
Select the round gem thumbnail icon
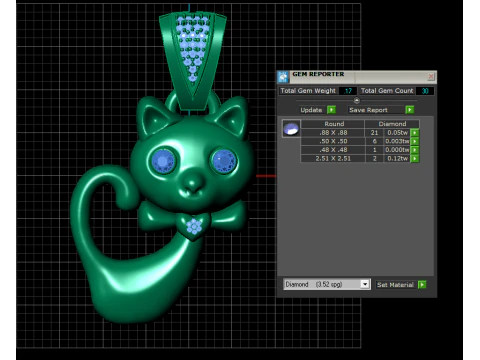click(x=291, y=129)
